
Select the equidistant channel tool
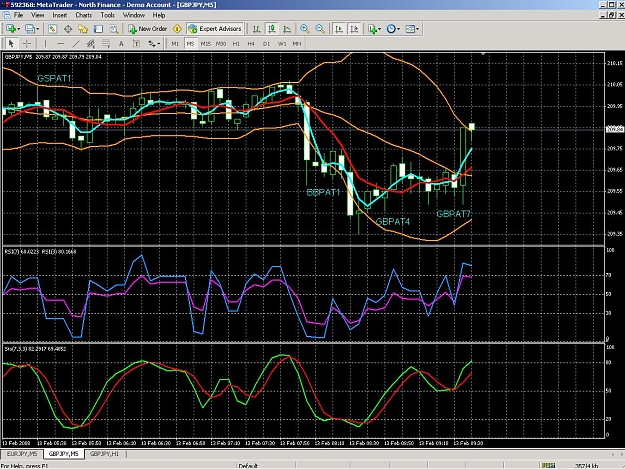click(x=91, y=43)
